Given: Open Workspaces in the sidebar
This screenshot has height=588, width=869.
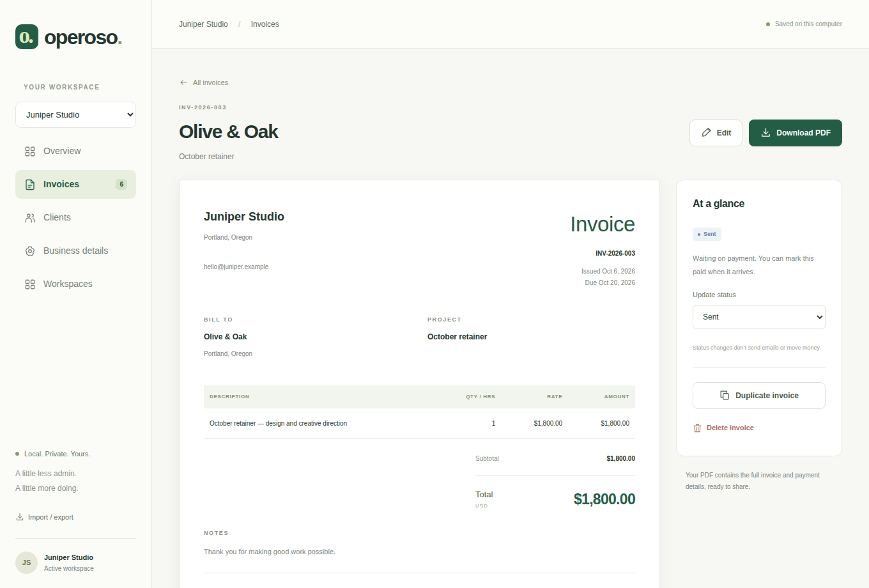Looking at the screenshot, I should tap(75, 284).
